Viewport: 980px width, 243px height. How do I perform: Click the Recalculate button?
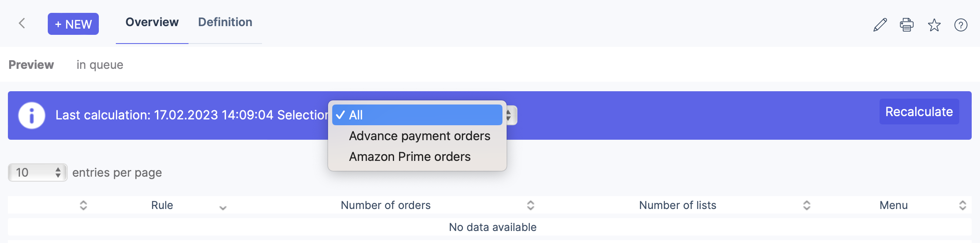click(919, 112)
